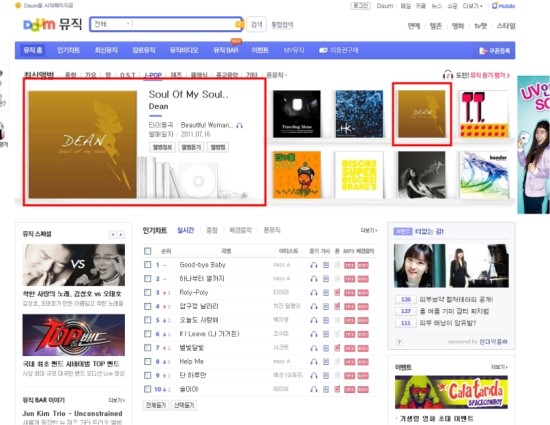
Task: Expand 이벤트 더보기 link
Action: click(x=499, y=367)
